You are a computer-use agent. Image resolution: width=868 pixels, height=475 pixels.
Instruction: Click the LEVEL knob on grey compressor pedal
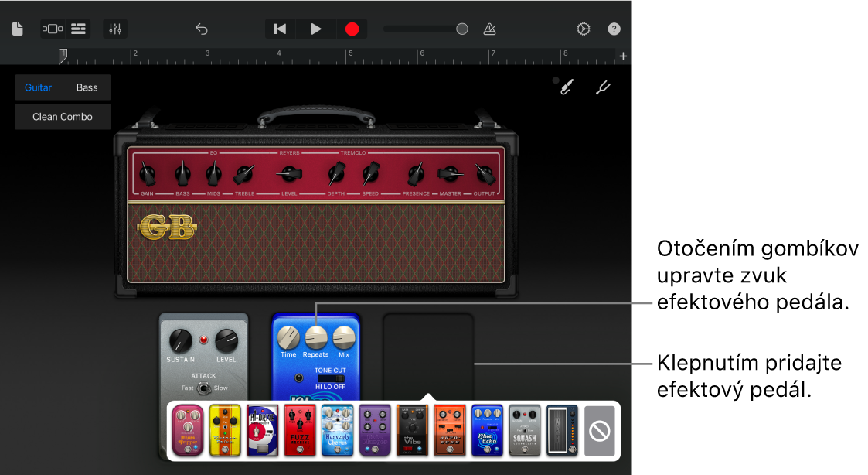tap(226, 341)
